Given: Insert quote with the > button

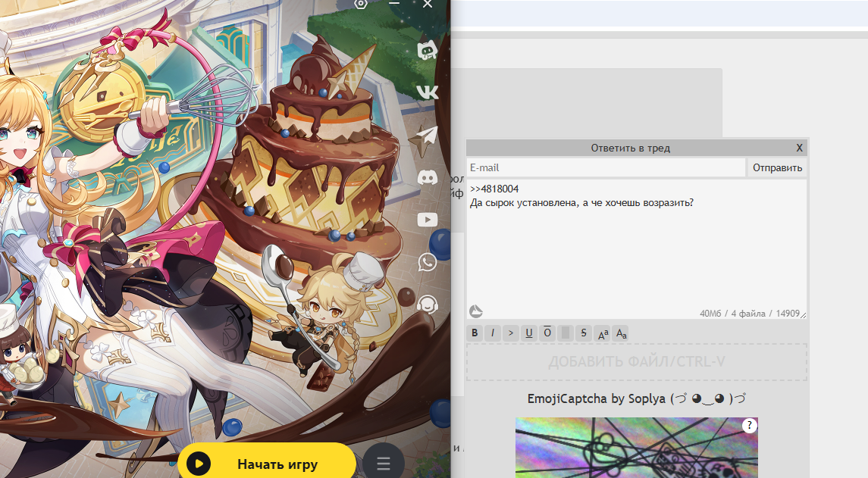Looking at the screenshot, I should [511, 333].
